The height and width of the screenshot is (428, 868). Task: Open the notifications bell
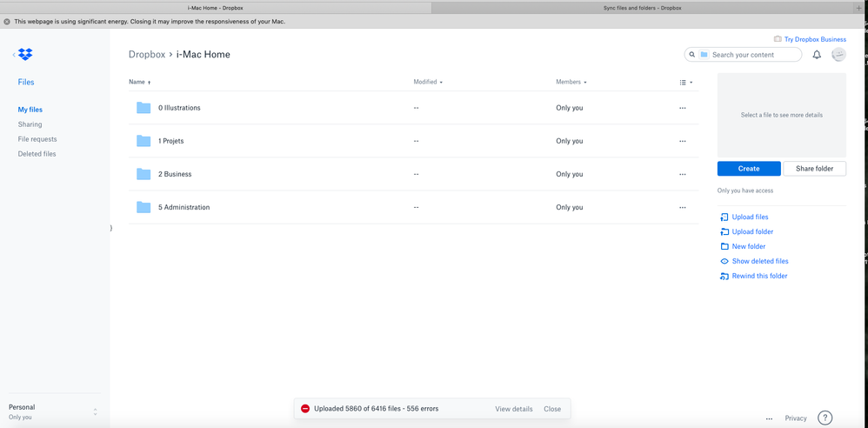tap(817, 55)
